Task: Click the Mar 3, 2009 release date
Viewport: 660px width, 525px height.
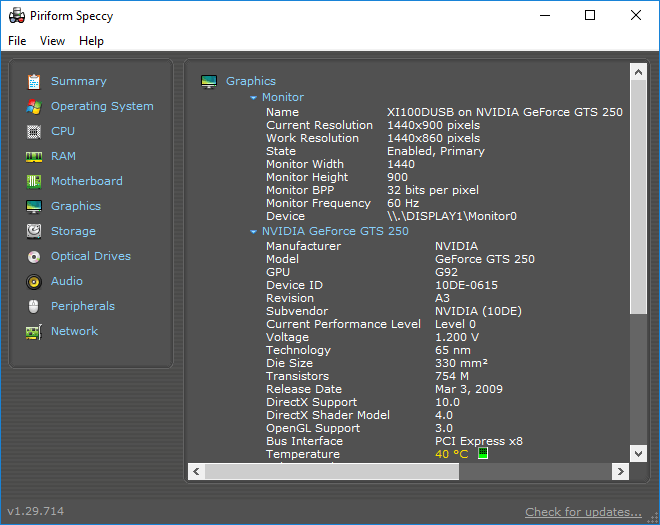Action: pos(468,389)
